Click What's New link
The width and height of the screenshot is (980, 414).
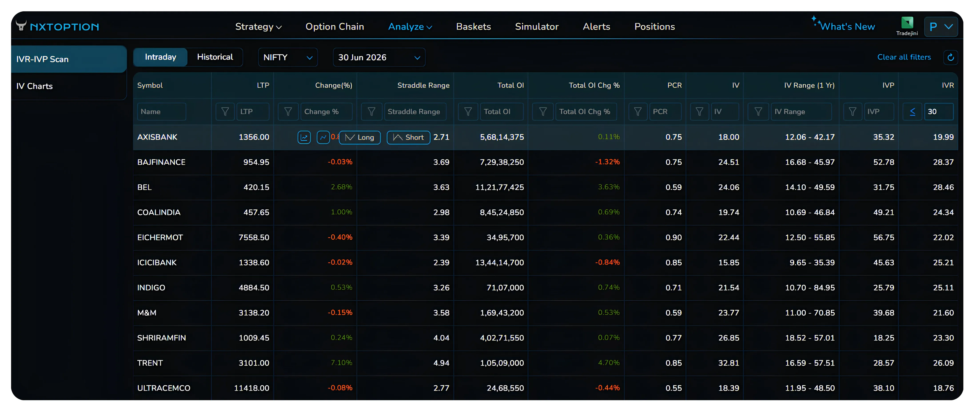click(x=847, y=27)
